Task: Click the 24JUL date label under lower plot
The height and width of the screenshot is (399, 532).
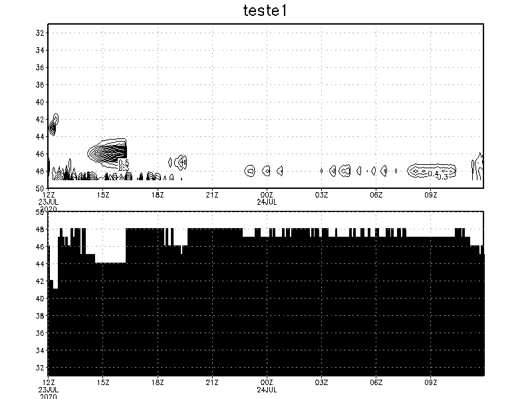Action: click(267, 389)
